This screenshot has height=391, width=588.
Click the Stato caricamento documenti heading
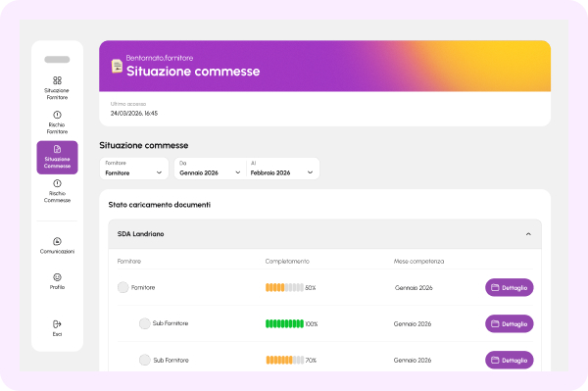160,205
